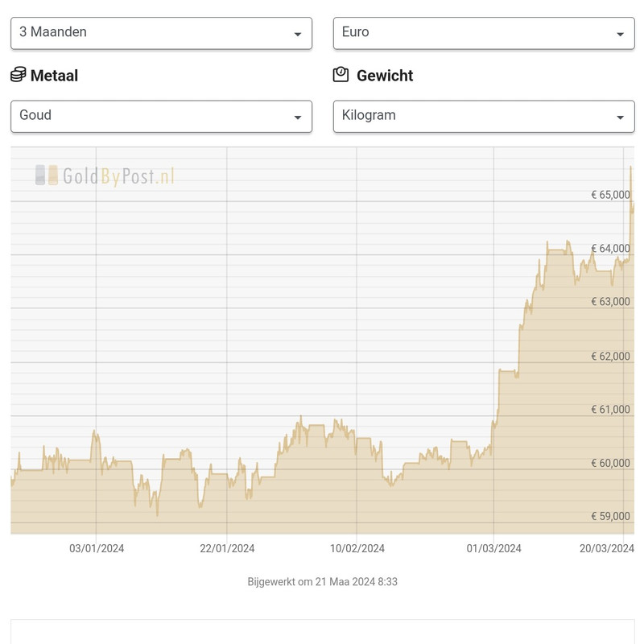Click the 10/02/2024 date label

(357, 548)
